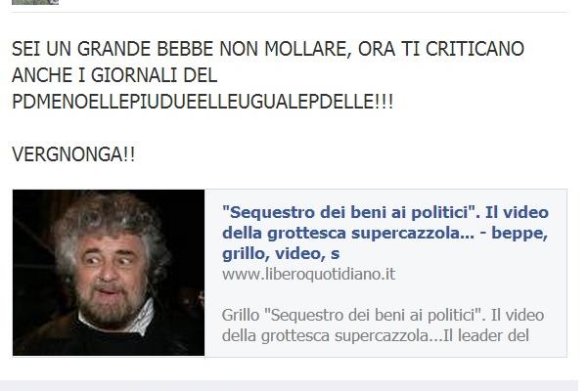Viewport: 588px width, 391px height.
Task: Select the description line starting with Grillo
Action: (x=383, y=316)
